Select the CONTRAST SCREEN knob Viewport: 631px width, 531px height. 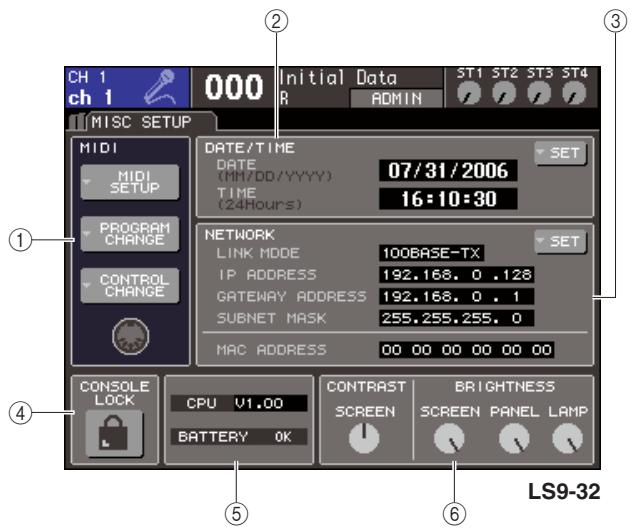pos(364,438)
